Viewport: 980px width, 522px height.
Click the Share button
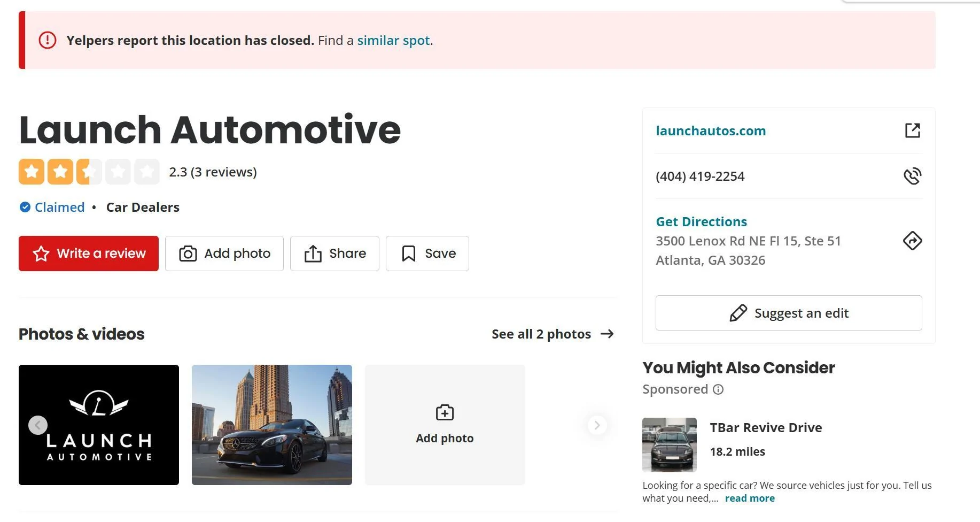coord(335,254)
